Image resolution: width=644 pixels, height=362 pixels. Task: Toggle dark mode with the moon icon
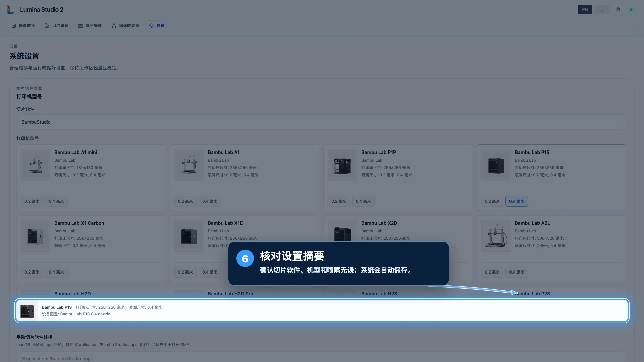tap(602, 10)
